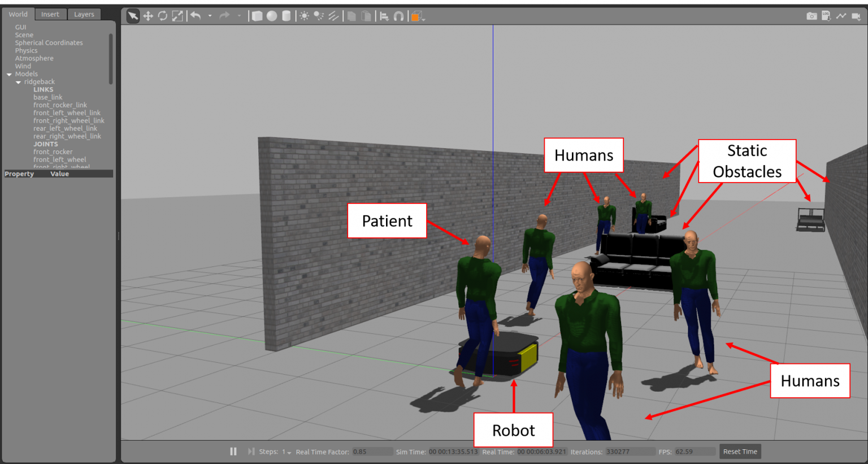Collapse the ridgeback model node
This screenshot has width=868, height=464.
tap(19, 83)
